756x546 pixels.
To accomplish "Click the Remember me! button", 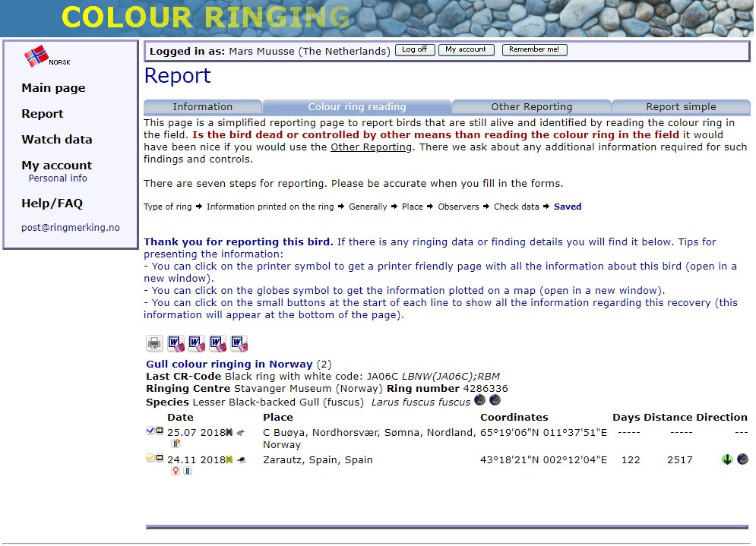I will 534,49.
